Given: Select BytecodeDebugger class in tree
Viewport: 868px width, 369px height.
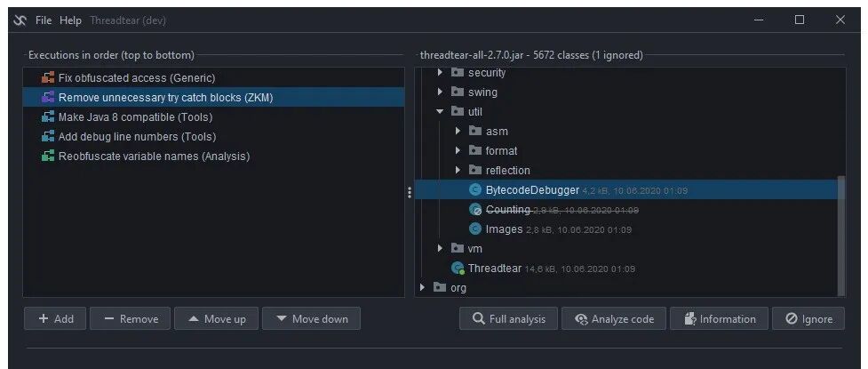Looking at the screenshot, I should [626, 190].
